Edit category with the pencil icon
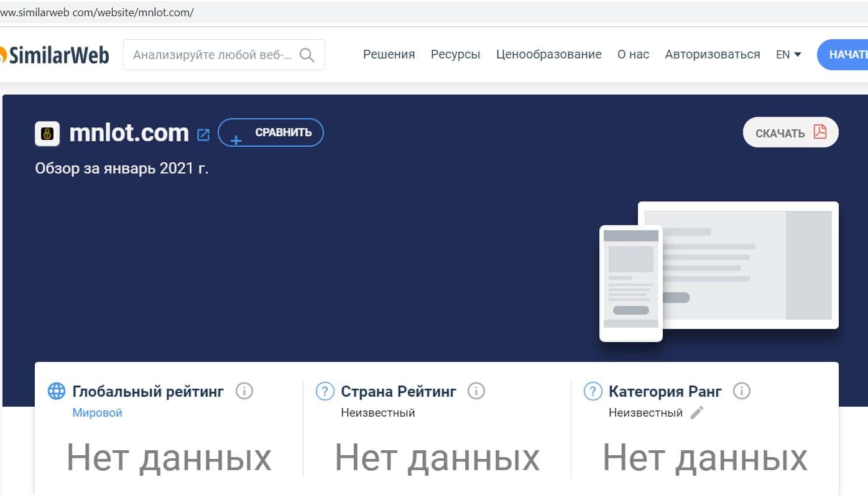868x495 pixels. click(x=697, y=412)
